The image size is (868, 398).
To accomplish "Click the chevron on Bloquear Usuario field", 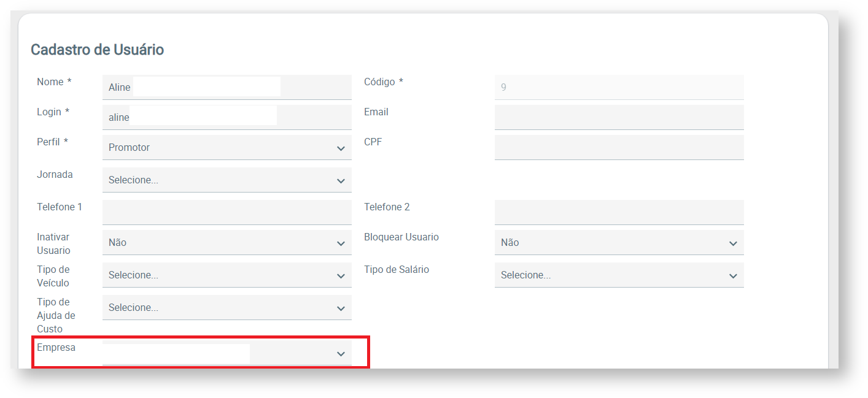I will tap(732, 243).
